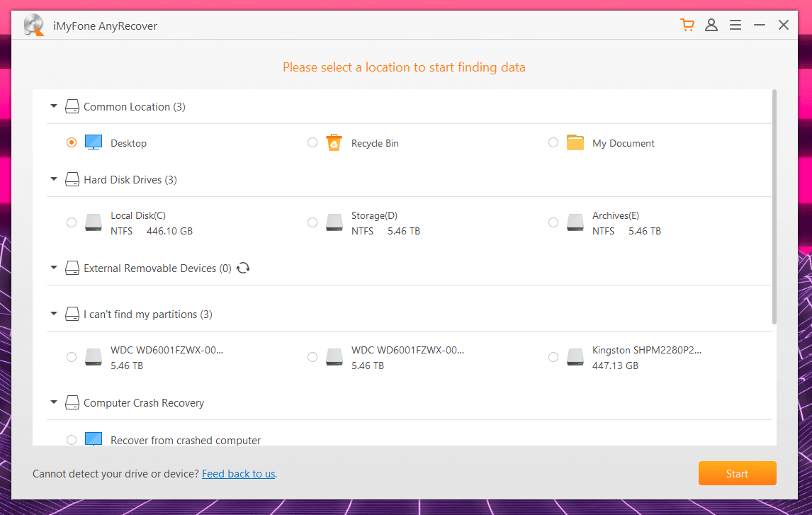Viewport: 812px width, 515px height.
Task: Click the Common Location section drive icon
Action: [72, 107]
